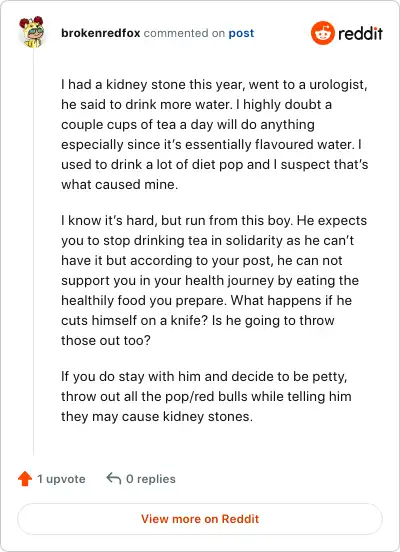Viewport: 400px width, 552px height.
Task: Open the '0 replies' link
Action: tap(151, 479)
